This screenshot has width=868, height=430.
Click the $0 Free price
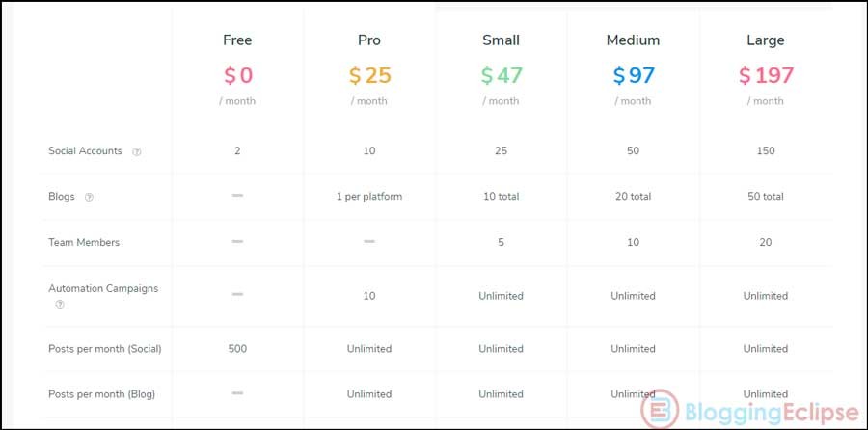pyautogui.click(x=238, y=75)
